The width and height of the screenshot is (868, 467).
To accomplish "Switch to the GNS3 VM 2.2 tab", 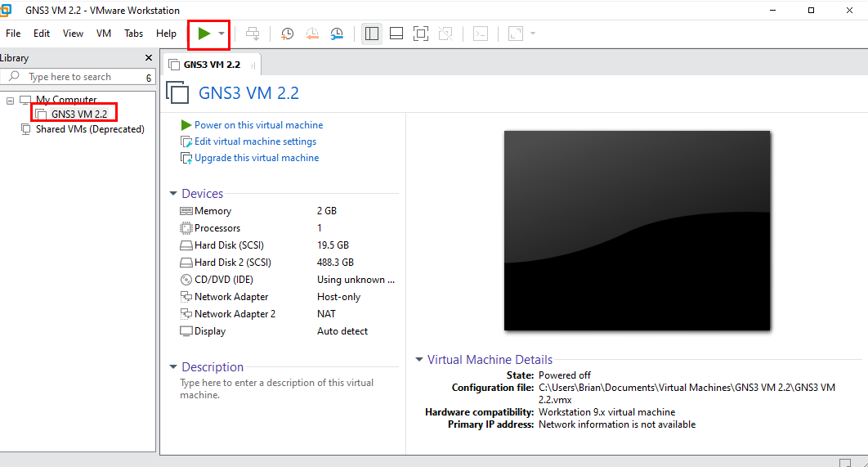I will pos(212,65).
